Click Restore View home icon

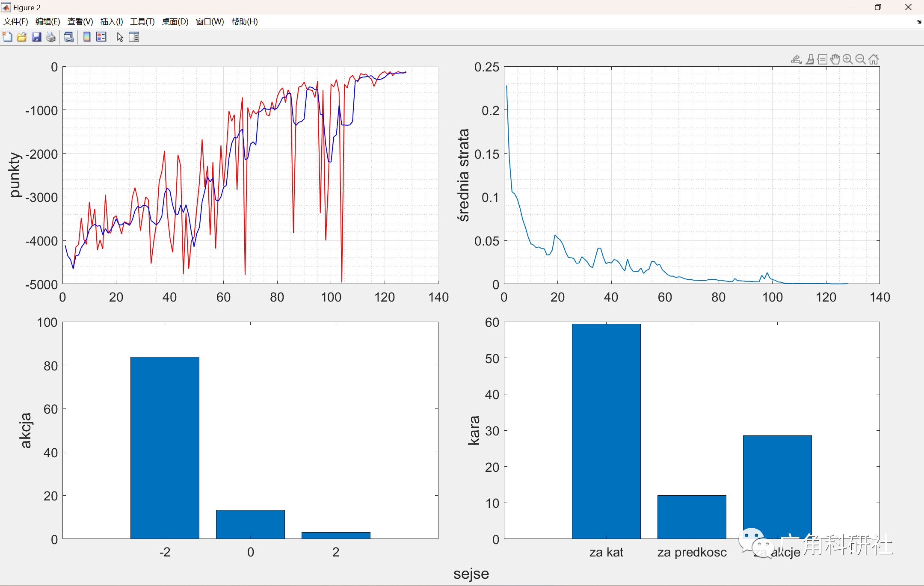[x=873, y=59]
